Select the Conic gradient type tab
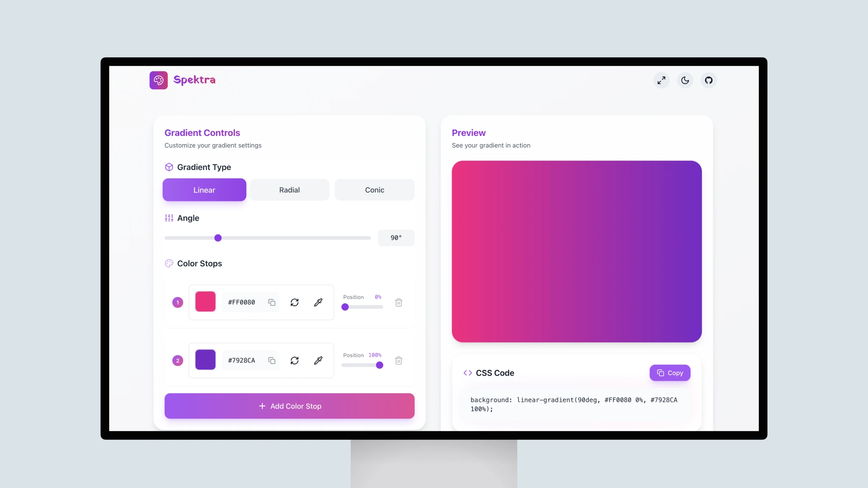This screenshot has height=488, width=868. click(x=374, y=190)
